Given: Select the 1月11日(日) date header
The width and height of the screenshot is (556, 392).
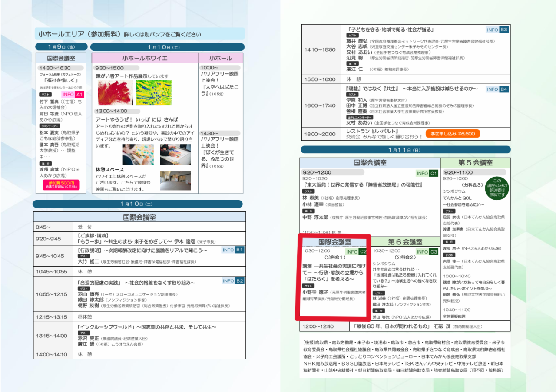Looking at the screenshot, I should (x=404, y=150).
